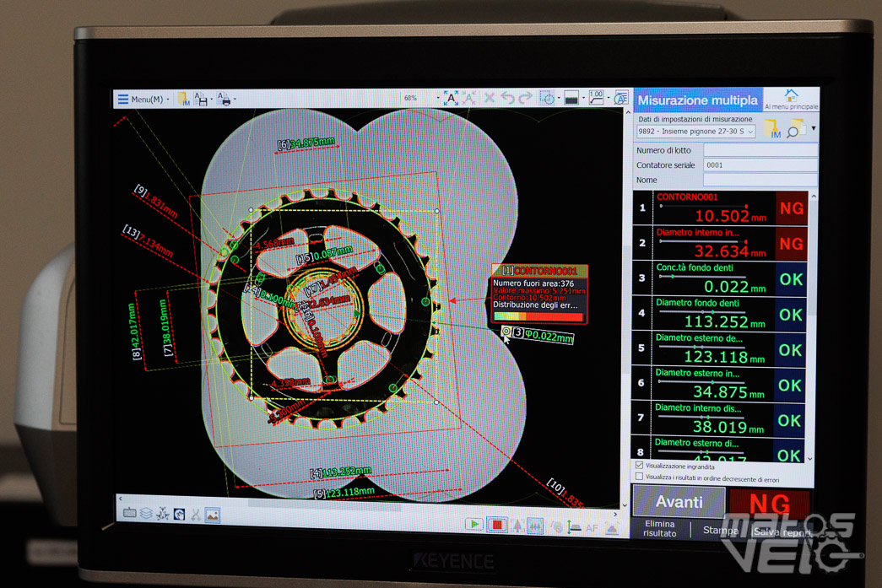Expand the black triangle next to search folder
This screenshot has width=882, height=588.
[814, 129]
